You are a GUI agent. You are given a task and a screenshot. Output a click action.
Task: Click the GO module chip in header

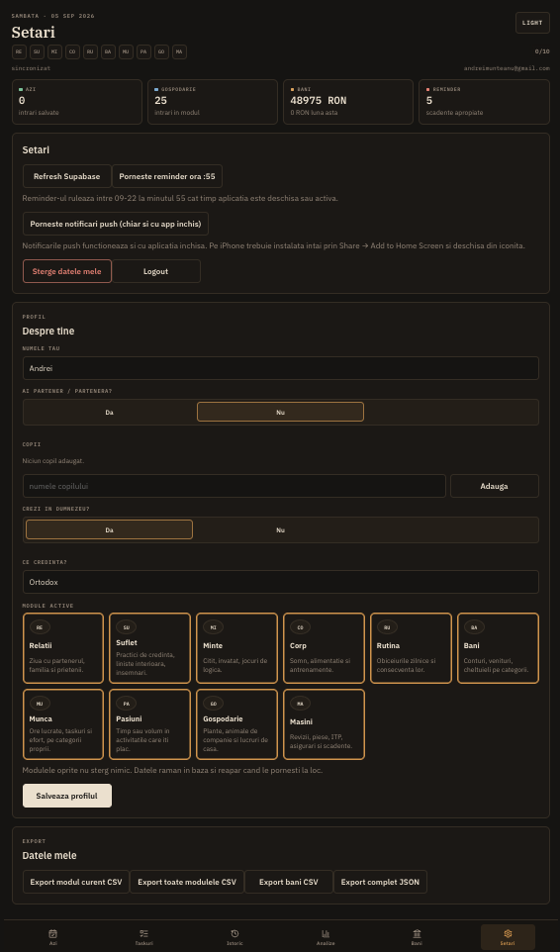point(161,52)
